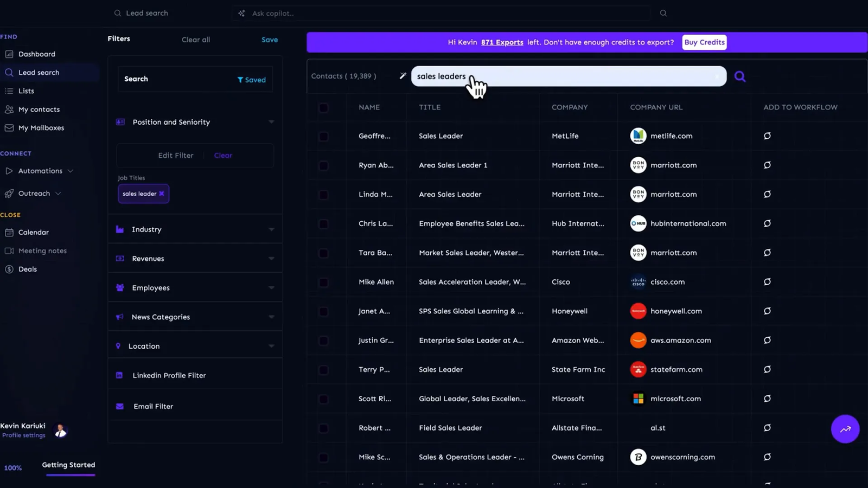Click the Clear all filters link
This screenshot has width=868, height=488.
195,40
